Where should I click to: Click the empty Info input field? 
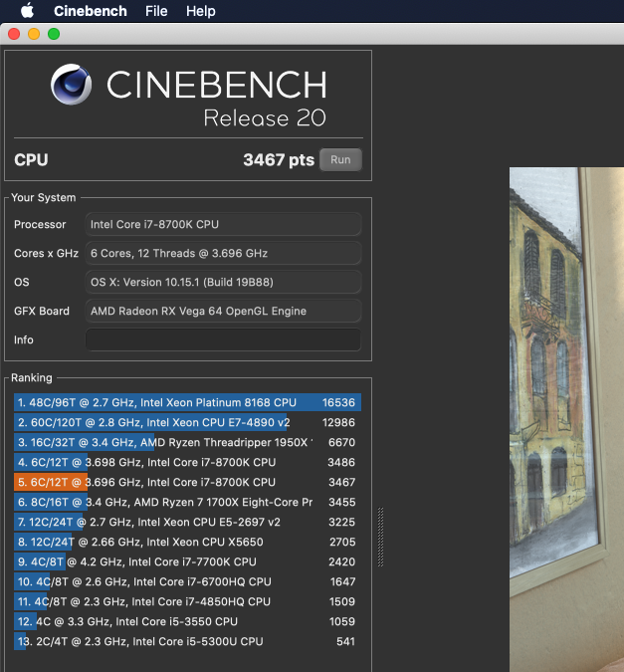223,339
